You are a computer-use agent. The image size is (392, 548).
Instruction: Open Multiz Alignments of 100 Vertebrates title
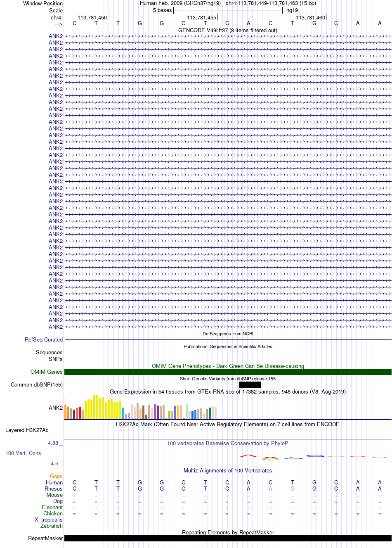[x=228, y=471]
